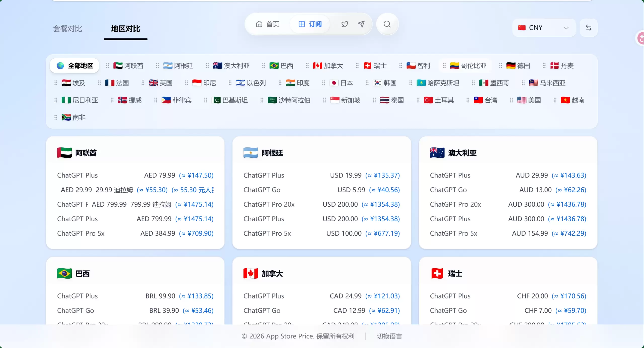
Task: Click the drag handle before 南非 chip
Action: 56,117
